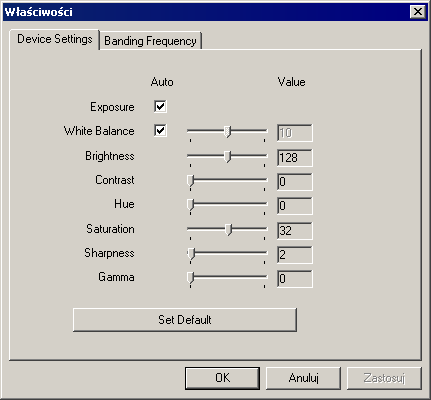The height and width of the screenshot is (400, 431).
Task: Click the Gamma value input box
Action: (x=295, y=278)
